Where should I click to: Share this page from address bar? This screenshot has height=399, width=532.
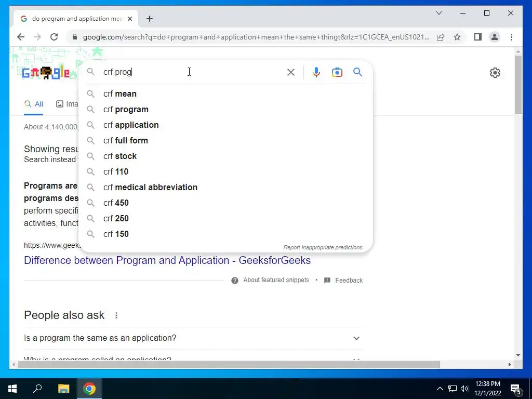click(x=441, y=37)
